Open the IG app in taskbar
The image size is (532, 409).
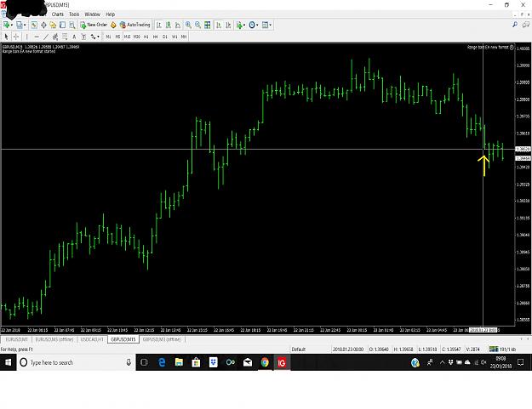point(282,362)
